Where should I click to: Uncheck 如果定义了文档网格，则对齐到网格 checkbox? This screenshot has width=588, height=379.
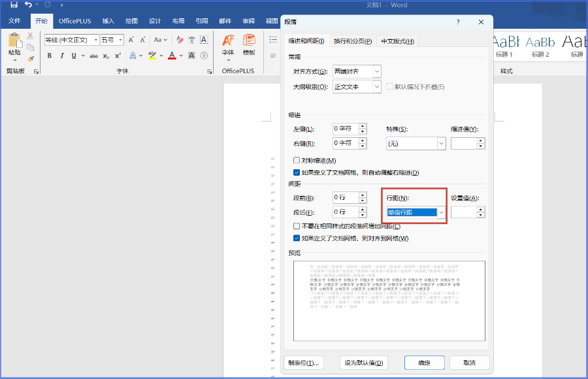click(297, 239)
